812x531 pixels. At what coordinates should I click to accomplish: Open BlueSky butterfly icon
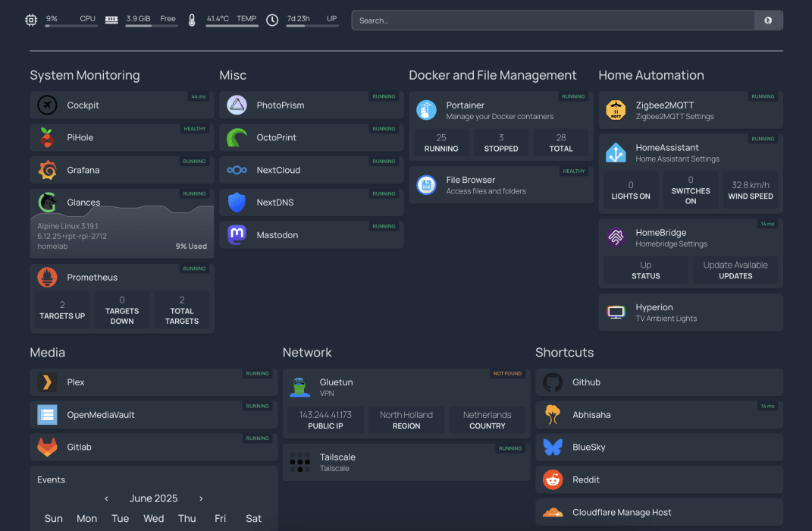point(553,447)
